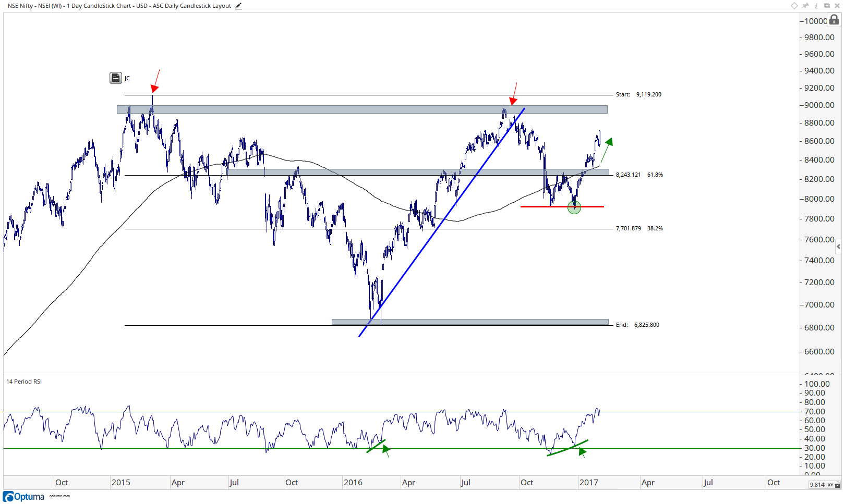845x504 pixels.
Task: Click the 9000.00 price scale label
Action: point(819,105)
